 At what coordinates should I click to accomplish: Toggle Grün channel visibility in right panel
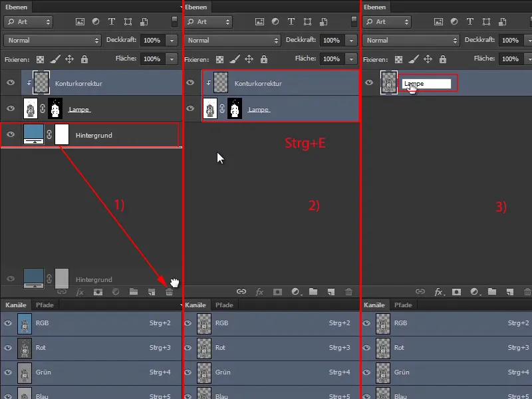coord(366,372)
